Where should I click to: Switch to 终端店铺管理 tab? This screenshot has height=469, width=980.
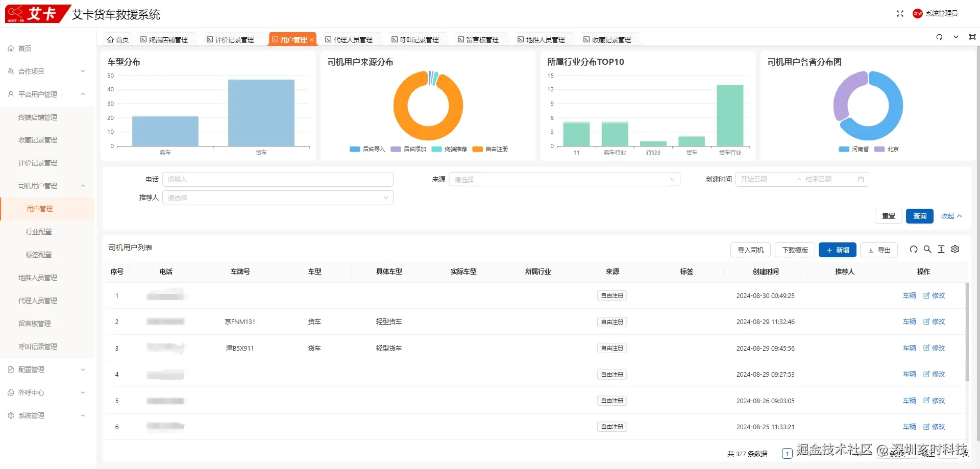click(164, 40)
